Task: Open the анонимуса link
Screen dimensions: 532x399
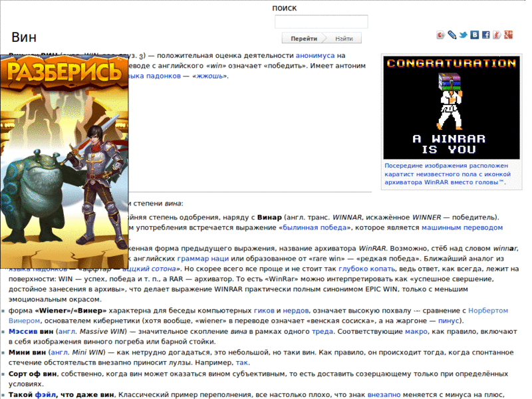Action: tap(315, 55)
